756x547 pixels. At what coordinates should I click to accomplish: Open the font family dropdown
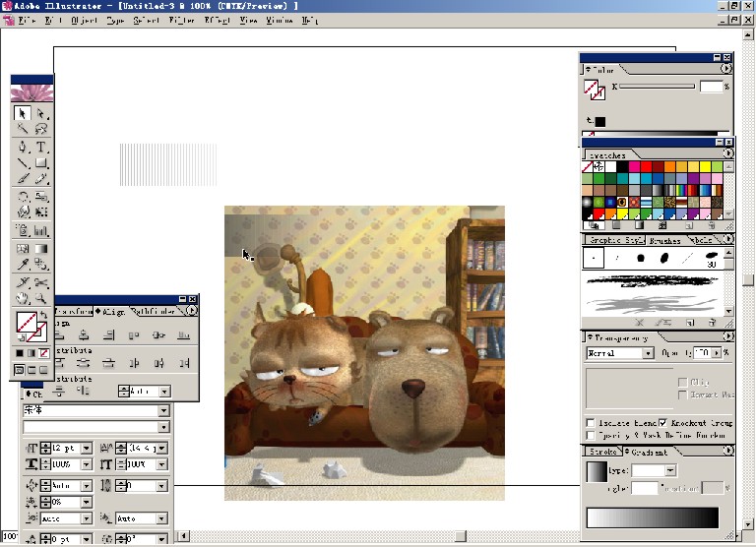(x=164, y=410)
